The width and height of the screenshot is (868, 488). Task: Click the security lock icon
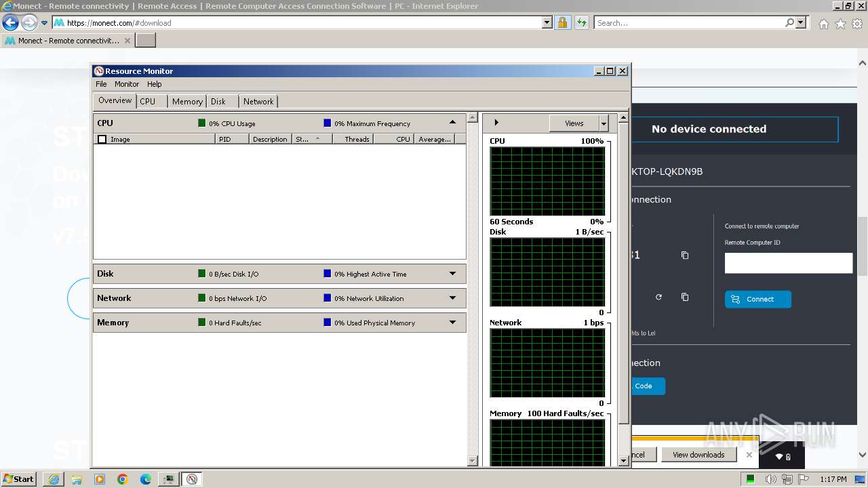pyautogui.click(x=562, y=22)
